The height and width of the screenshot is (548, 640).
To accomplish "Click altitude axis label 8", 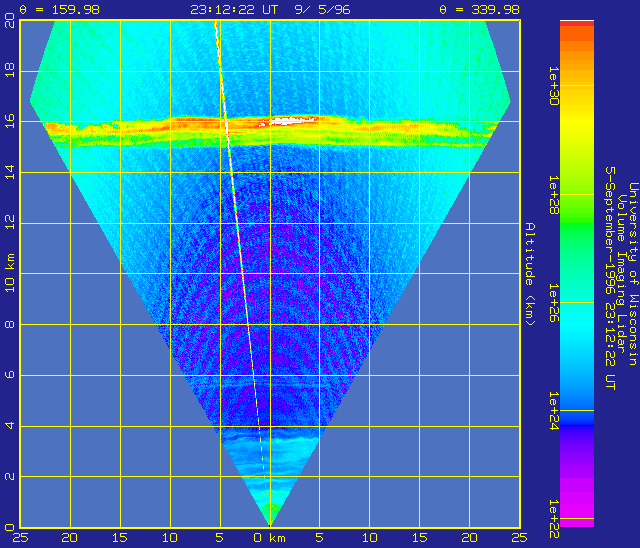I will (x=9, y=324).
